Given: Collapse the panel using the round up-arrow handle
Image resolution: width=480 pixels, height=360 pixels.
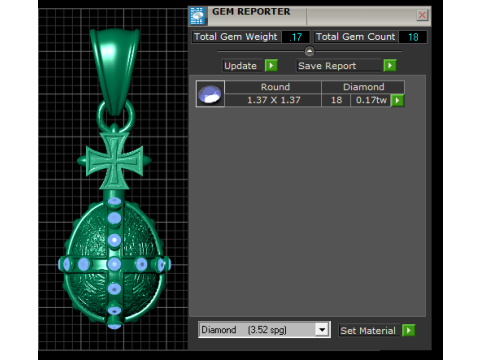Looking at the screenshot, I should coord(309,51).
